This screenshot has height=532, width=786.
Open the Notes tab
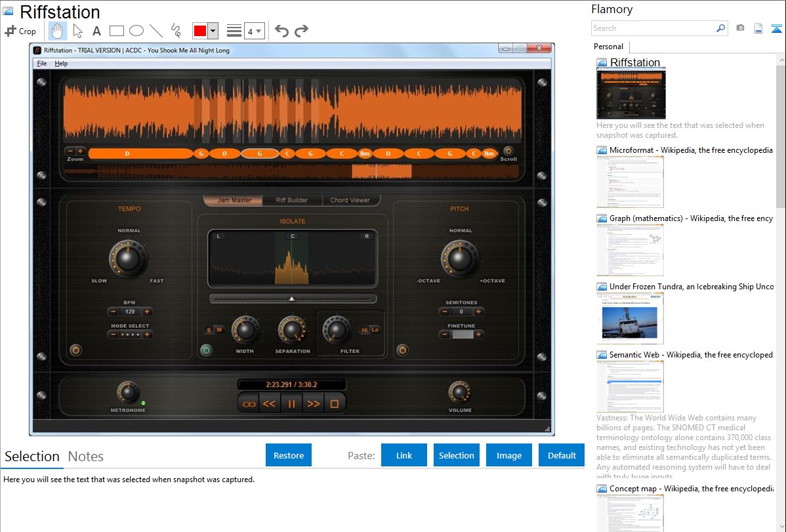click(x=86, y=457)
